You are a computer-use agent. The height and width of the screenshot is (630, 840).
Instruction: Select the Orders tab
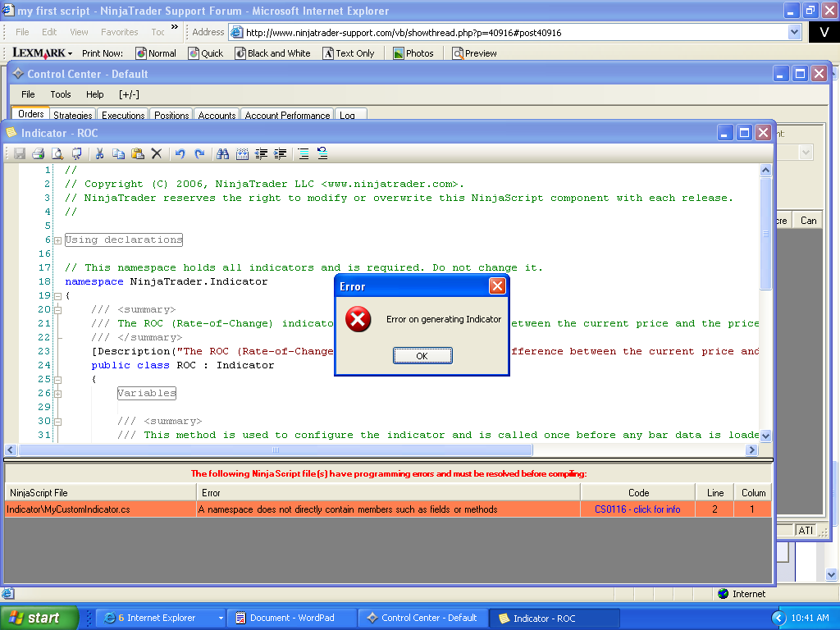pos(30,113)
